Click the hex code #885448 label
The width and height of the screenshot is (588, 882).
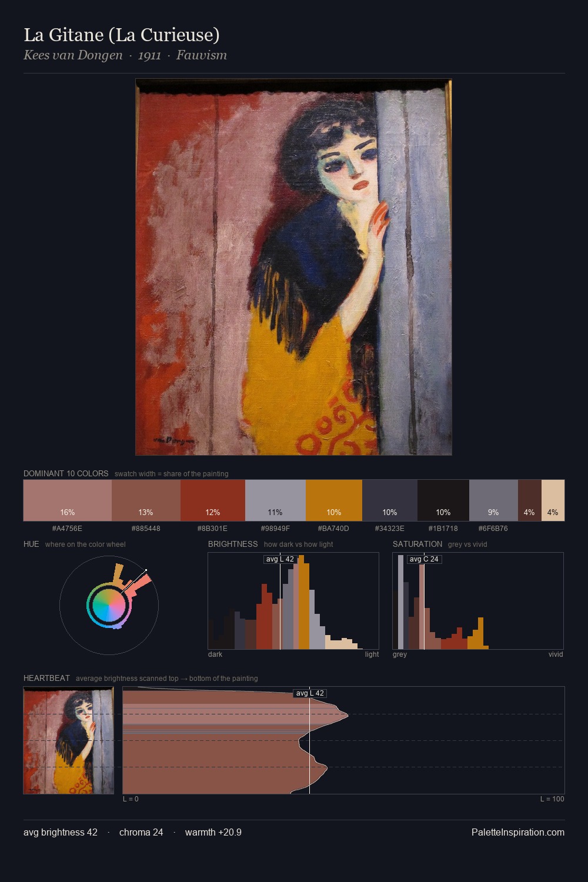(x=146, y=528)
